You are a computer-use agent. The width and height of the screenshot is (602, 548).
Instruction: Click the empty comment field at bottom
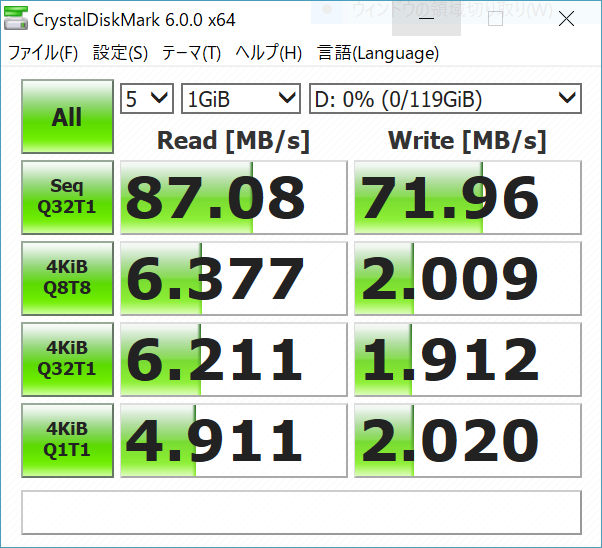coord(301,512)
